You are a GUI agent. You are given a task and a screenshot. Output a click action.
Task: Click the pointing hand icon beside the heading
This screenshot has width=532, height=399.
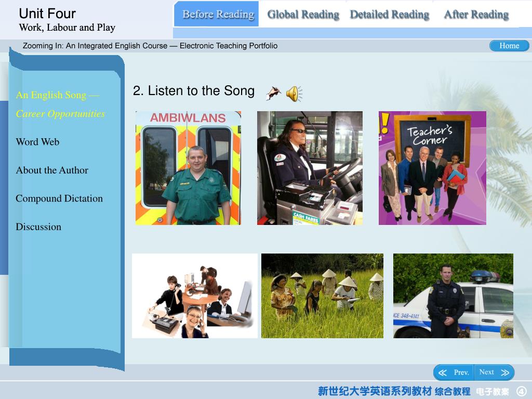tap(273, 93)
